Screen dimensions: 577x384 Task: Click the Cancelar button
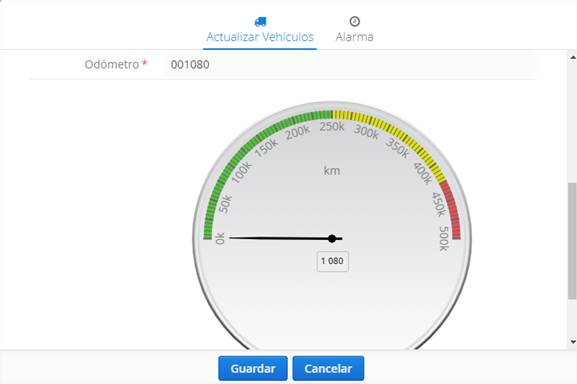[x=328, y=368]
